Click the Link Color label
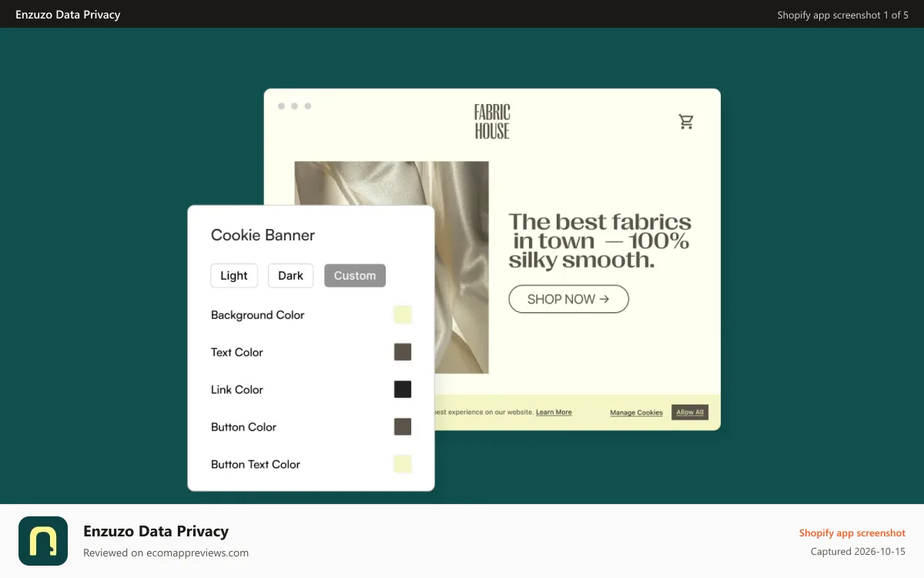Viewport: 924px width, 578px height. coord(237,390)
